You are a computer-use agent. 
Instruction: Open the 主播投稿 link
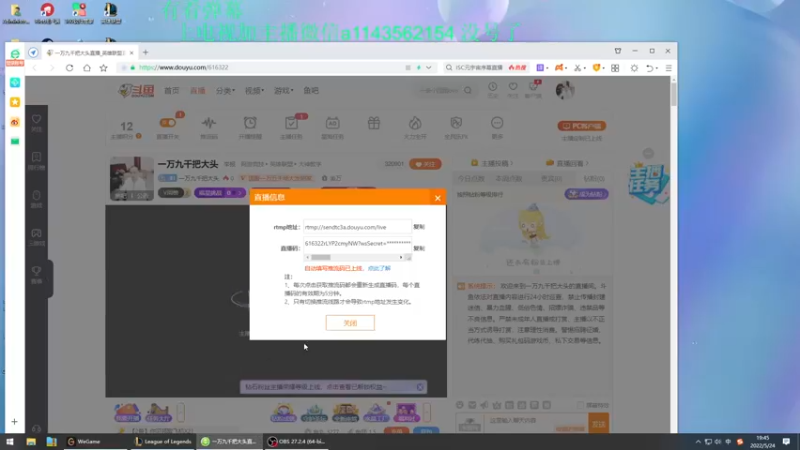[x=492, y=163]
